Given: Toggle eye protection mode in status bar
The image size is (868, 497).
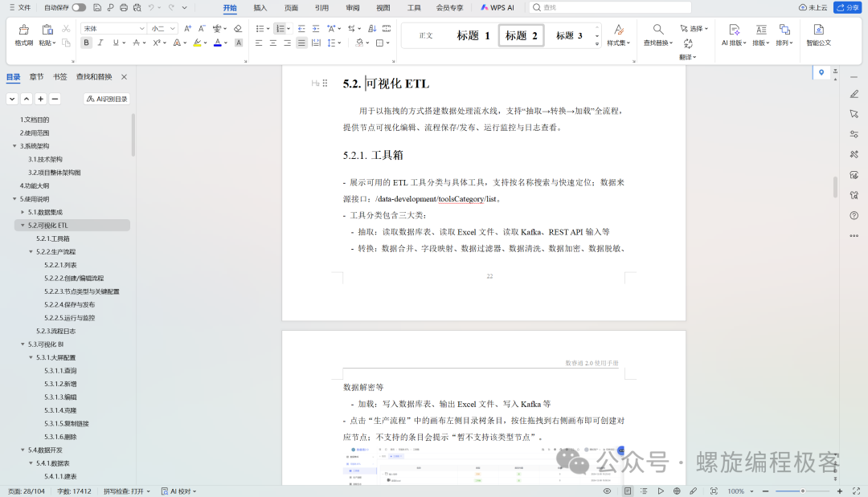Looking at the screenshot, I should [608, 491].
